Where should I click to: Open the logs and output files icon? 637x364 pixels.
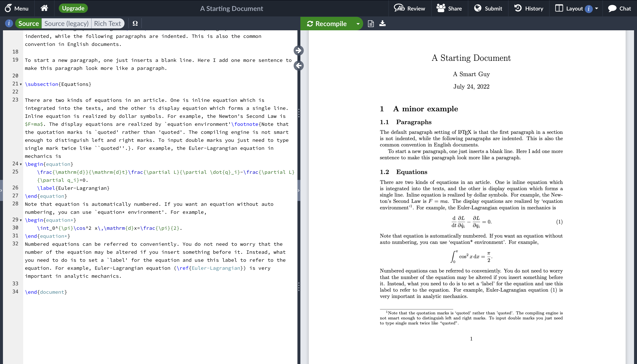371,24
